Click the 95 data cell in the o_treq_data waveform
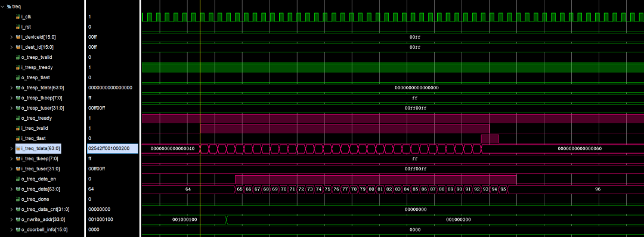644x237 pixels. point(503,189)
